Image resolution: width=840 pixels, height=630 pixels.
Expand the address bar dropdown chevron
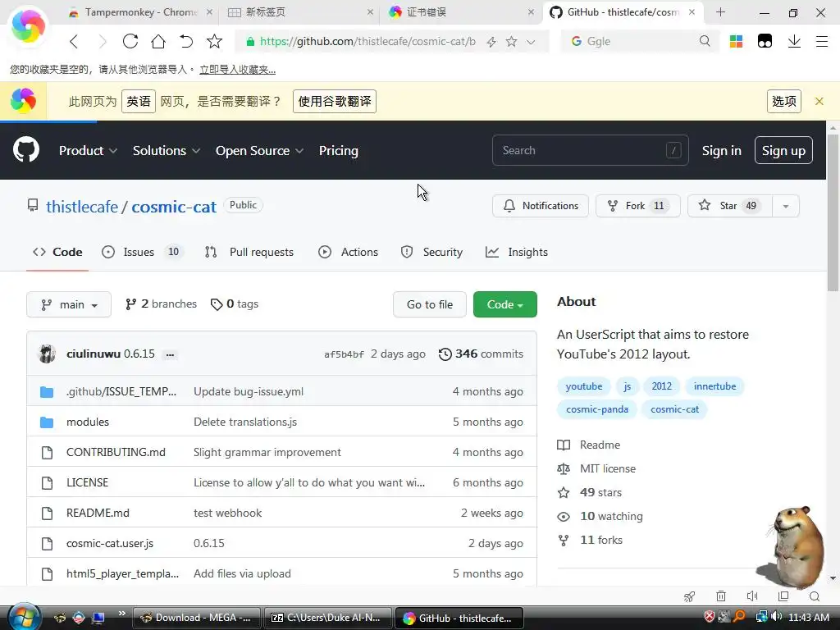coord(531,42)
